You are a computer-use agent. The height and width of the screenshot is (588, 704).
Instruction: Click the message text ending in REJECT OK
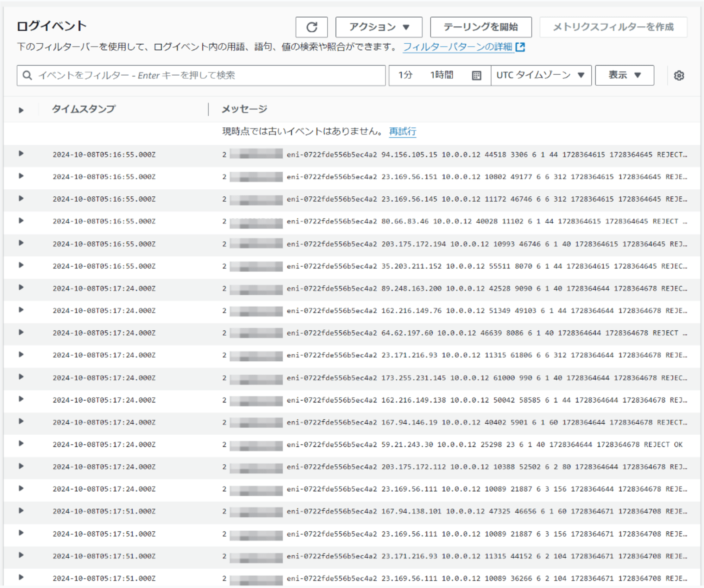pyautogui.click(x=452, y=445)
